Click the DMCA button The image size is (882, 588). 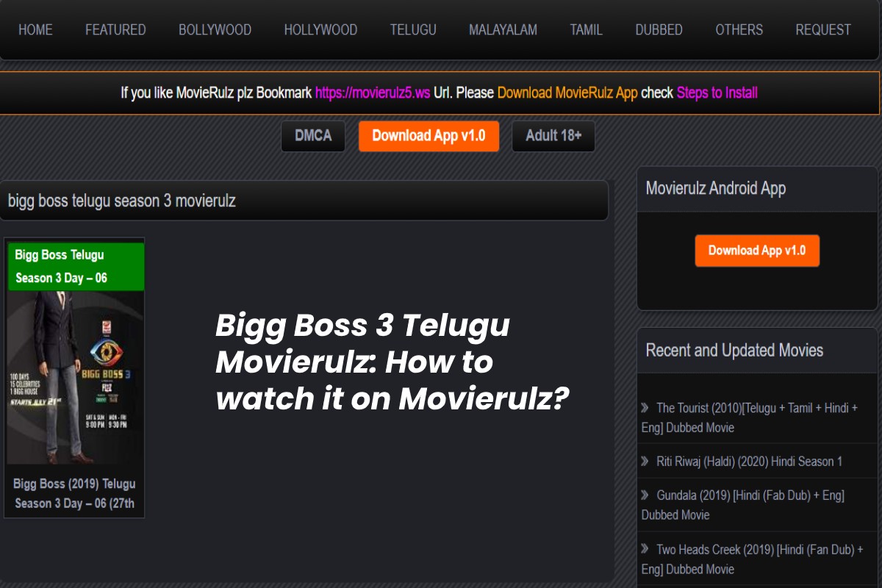pos(313,136)
